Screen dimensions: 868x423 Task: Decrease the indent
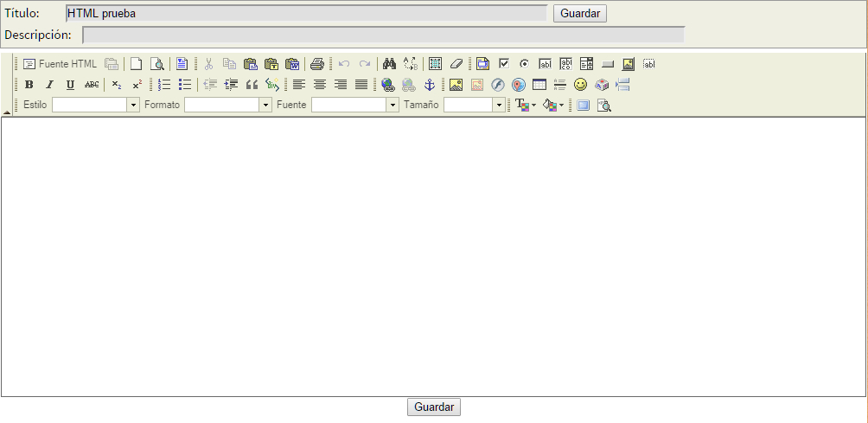pos(210,85)
